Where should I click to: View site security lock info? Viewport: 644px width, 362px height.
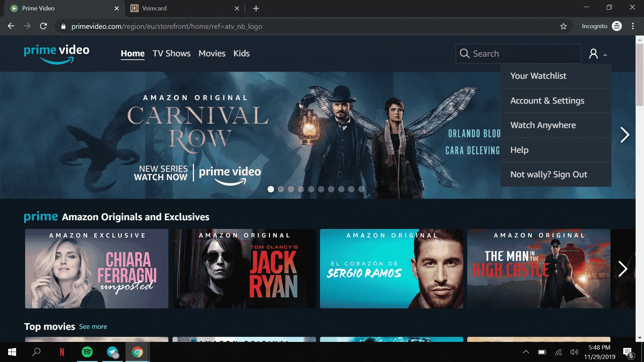[63, 26]
